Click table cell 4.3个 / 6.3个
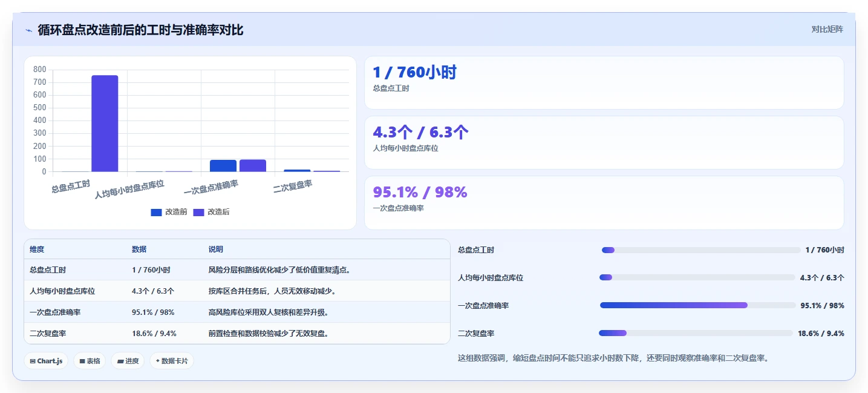 pyautogui.click(x=153, y=291)
